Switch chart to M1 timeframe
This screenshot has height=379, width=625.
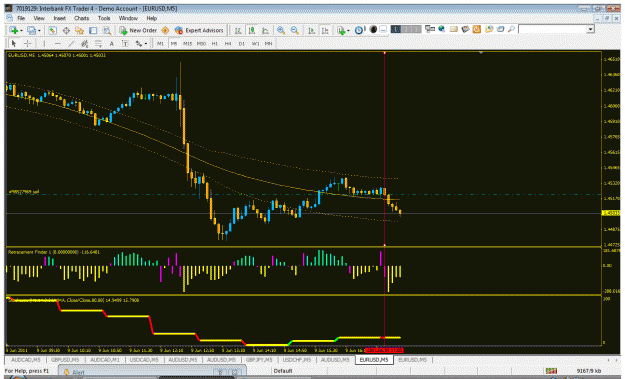click(x=160, y=43)
